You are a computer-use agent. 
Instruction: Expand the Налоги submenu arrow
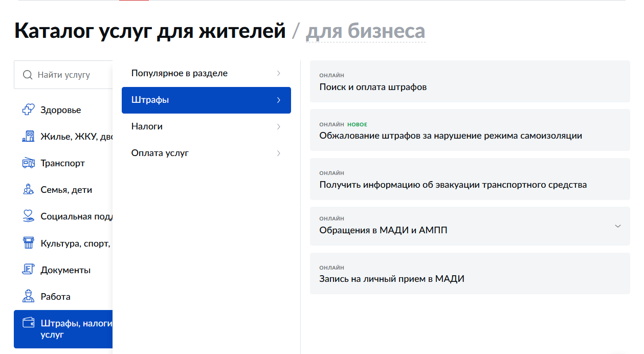coord(278,126)
